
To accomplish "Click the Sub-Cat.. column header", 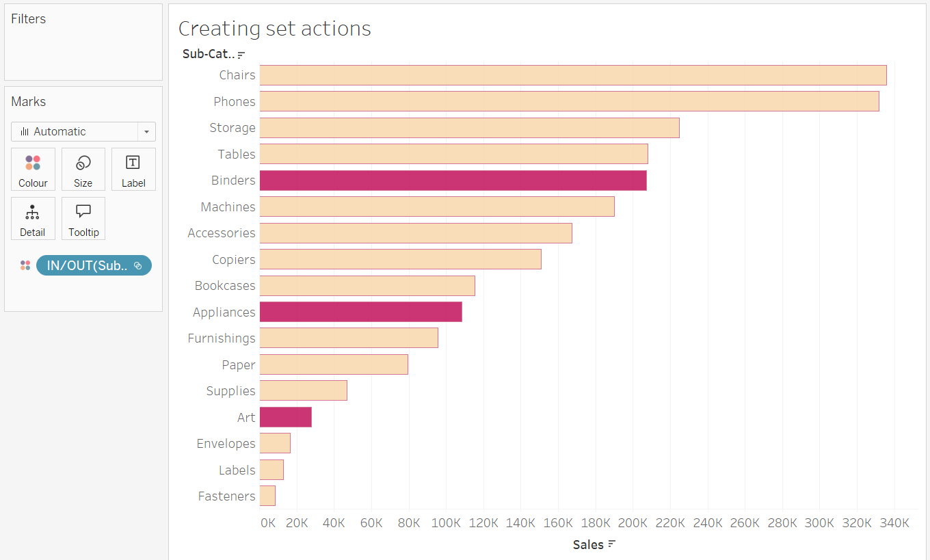I will click(x=208, y=54).
